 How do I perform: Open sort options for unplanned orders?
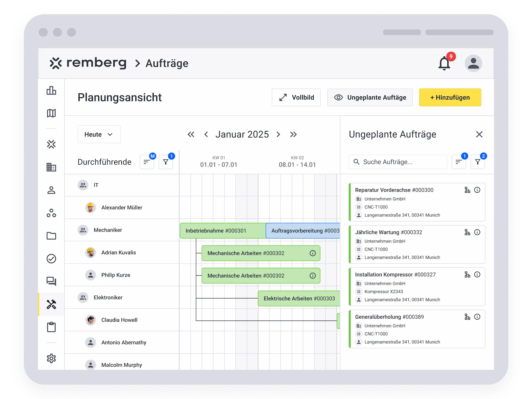(x=458, y=162)
